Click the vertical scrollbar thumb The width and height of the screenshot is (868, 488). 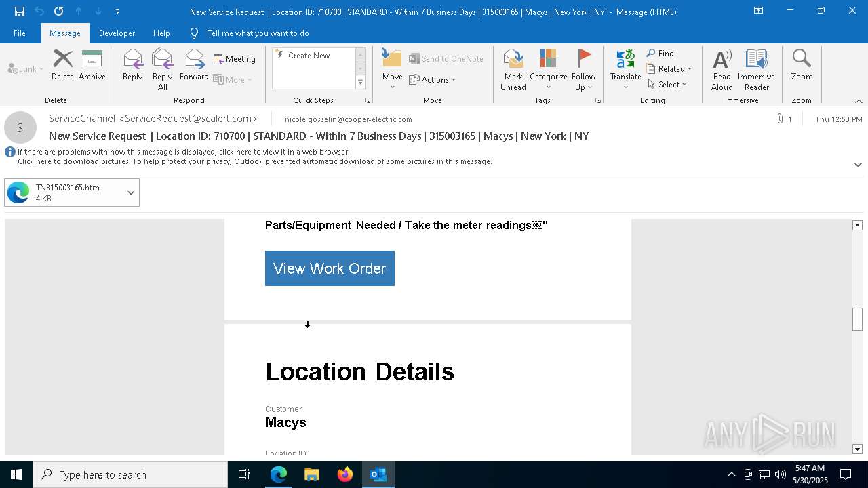[857, 319]
